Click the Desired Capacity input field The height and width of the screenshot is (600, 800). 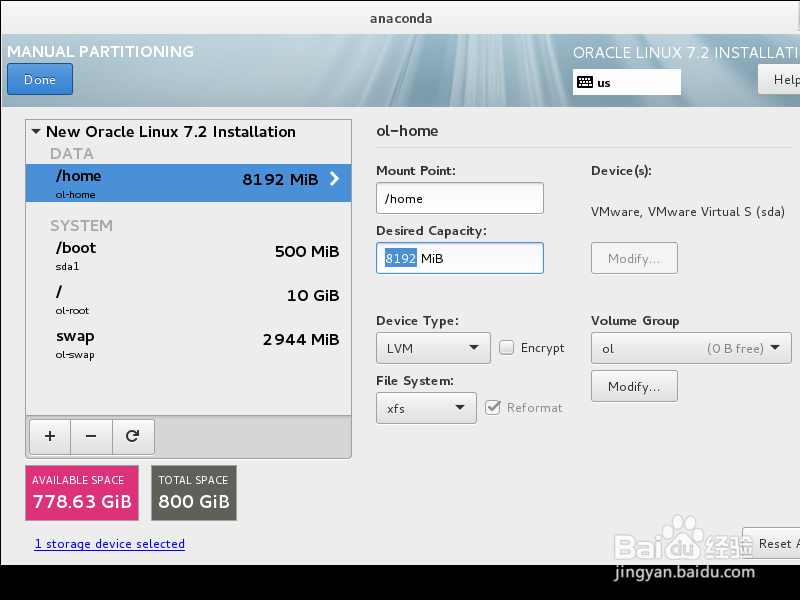pos(460,258)
